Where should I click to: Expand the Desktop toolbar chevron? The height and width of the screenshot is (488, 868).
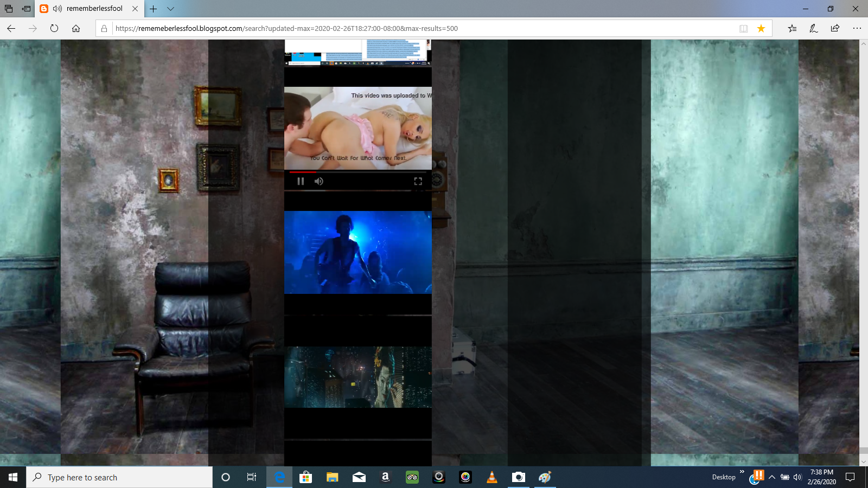(x=742, y=472)
